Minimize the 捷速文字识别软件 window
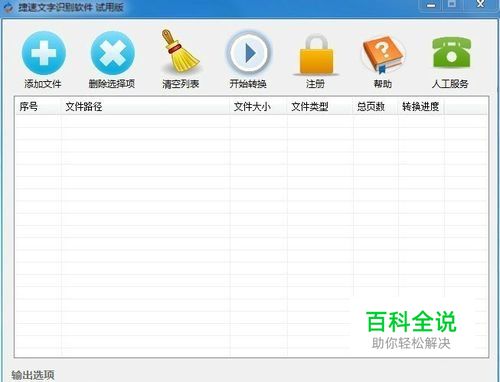 click(x=431, y=5)
